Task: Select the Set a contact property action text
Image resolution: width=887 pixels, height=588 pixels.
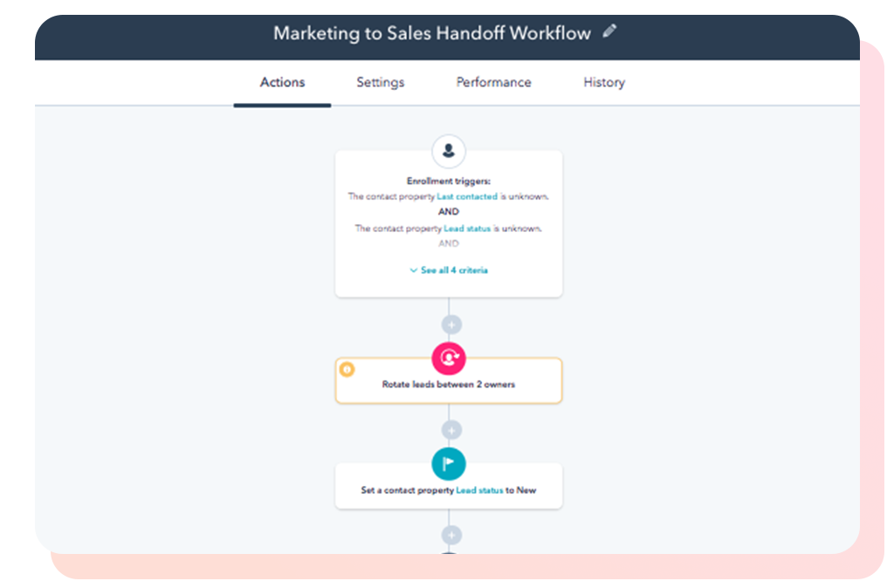Action: (x=449, y=490)
